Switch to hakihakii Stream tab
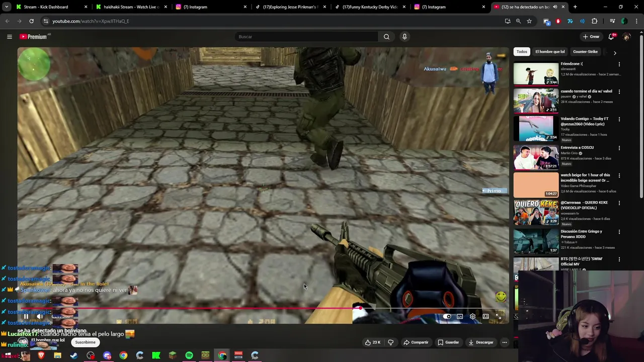644x362 pixels. 132,7
